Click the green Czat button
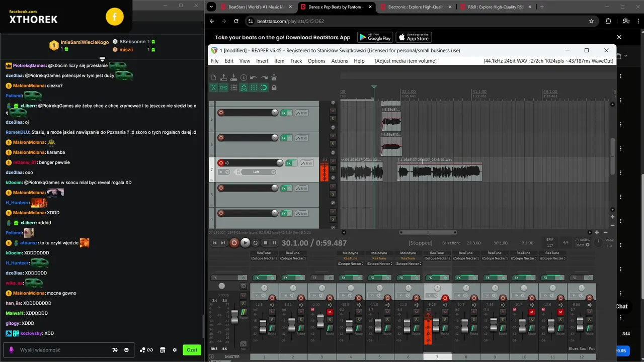 point(192,350)
